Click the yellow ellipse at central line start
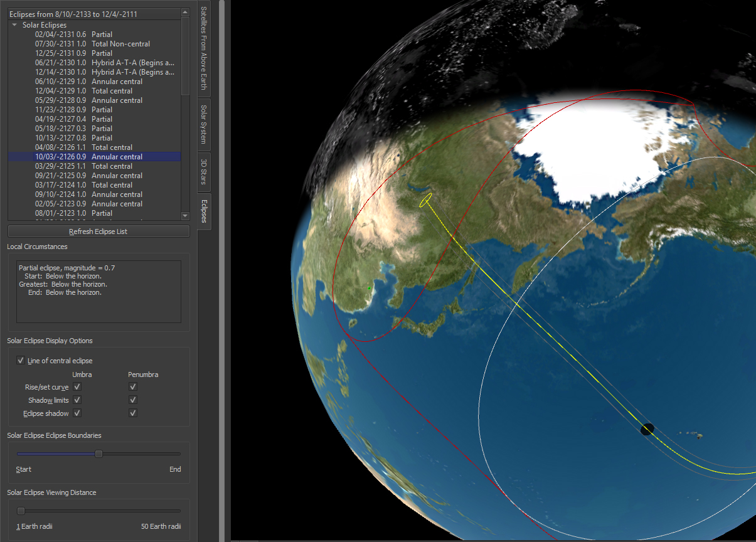The image size is (756, 542). pyautogui.click(x=425, y=200)
